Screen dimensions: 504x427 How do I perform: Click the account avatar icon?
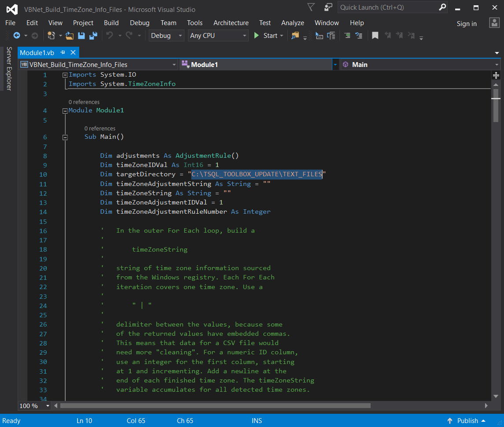[494, 23]
